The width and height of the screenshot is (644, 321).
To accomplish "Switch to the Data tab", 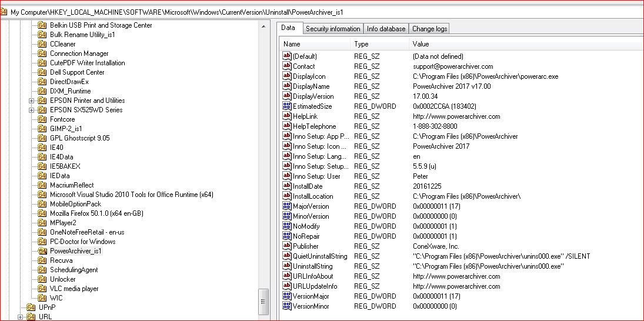I will tap(288, 28).
